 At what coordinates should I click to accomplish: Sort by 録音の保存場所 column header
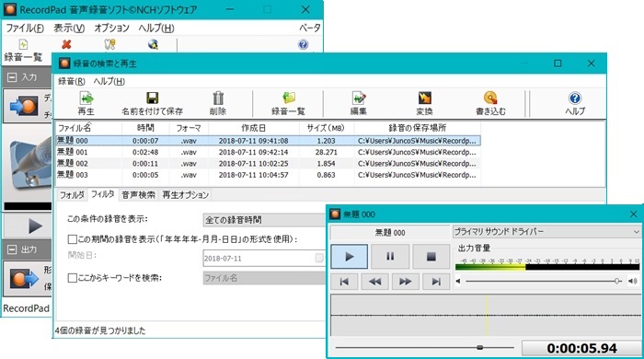coord(418,128)
